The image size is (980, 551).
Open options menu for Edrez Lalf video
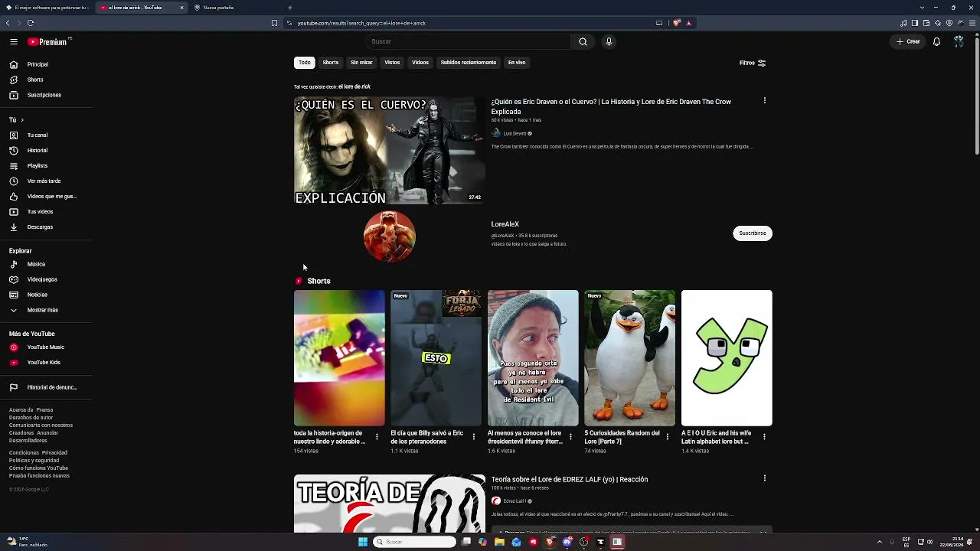click(764, 478)
